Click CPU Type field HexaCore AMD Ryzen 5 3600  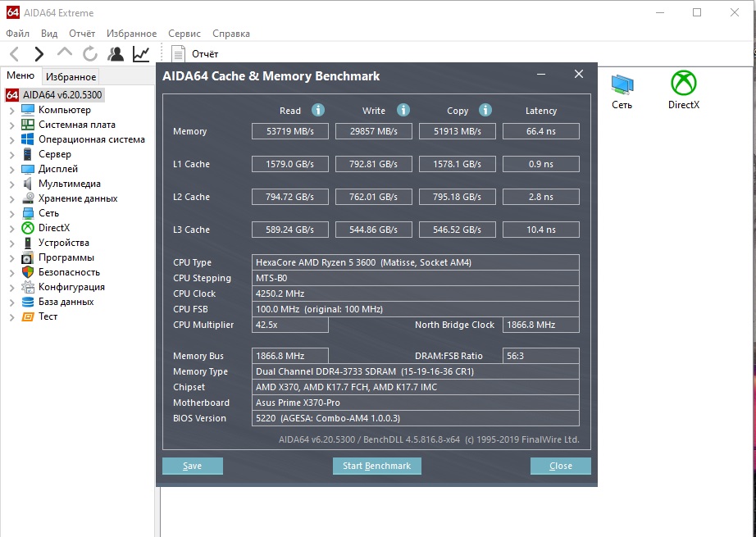point(415,262)
